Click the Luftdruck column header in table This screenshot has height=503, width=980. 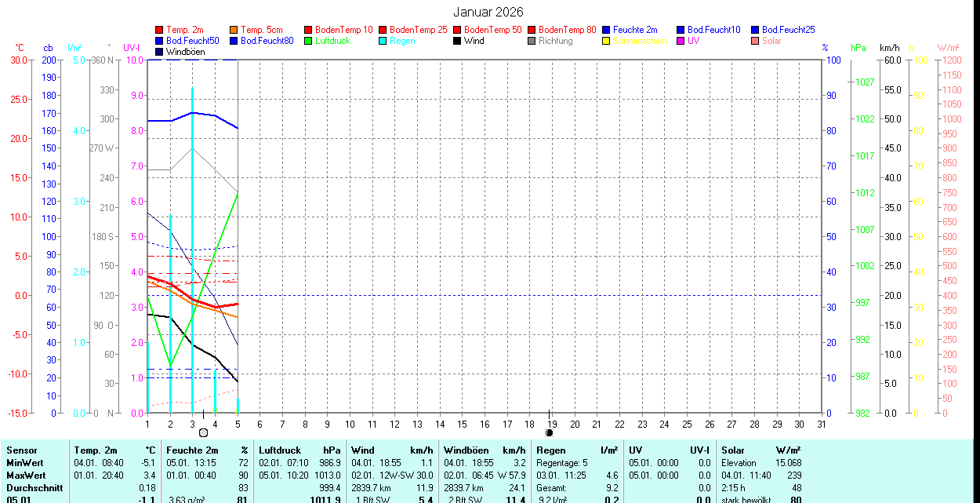point(280,450)
